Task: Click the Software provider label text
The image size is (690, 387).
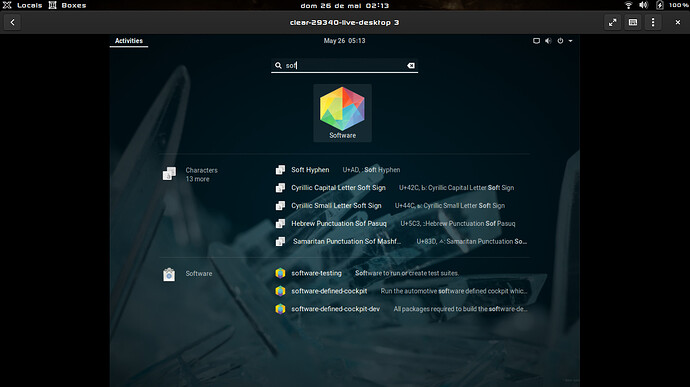Action: click(199, 273)
